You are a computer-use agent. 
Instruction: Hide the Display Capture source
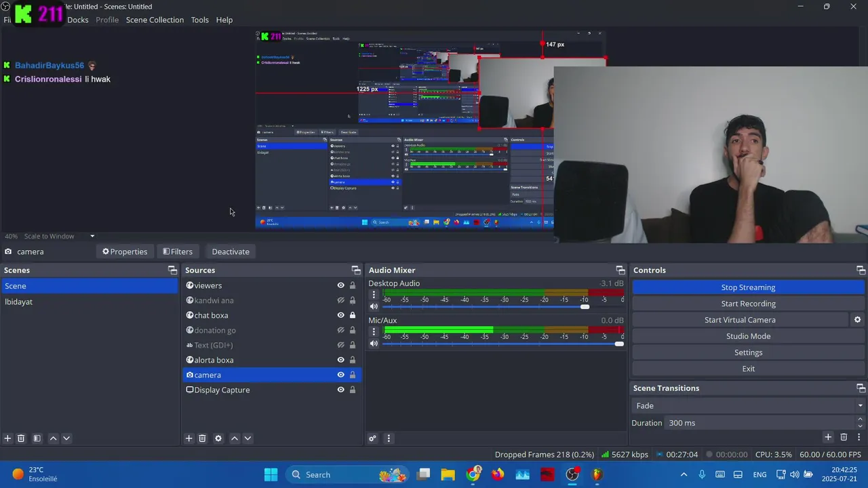pyautogui.click(x=341, y=390)
